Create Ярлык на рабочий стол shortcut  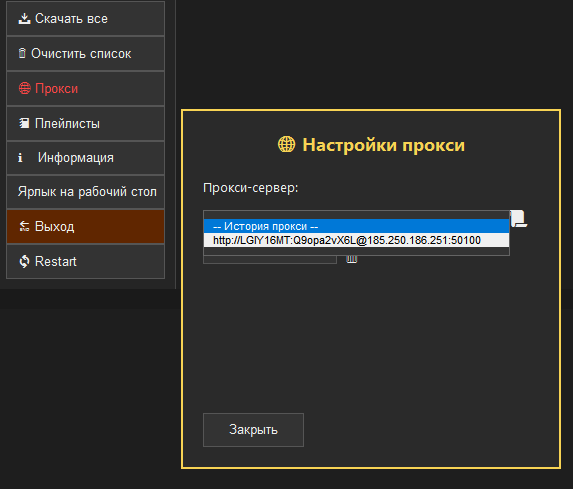[86, 192]
